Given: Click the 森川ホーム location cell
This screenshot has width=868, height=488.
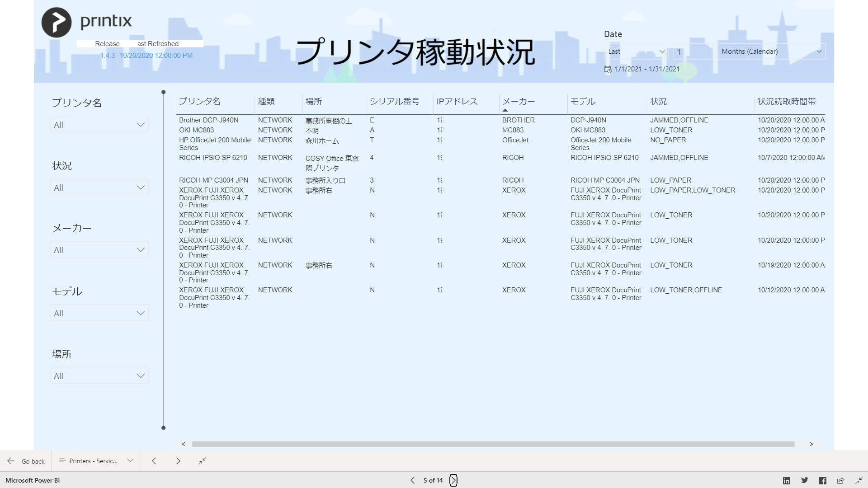Looking at the screenshot, I should coord(322,141).
